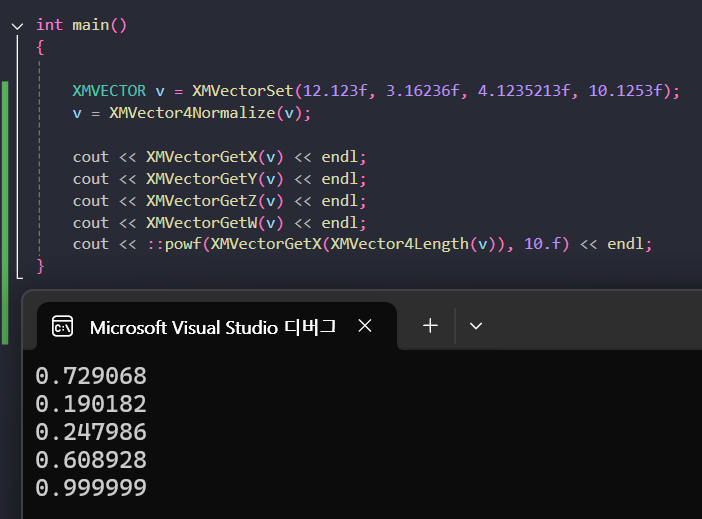Collapse the int main() code block
The image size is (702, 519).
[17, 26]
